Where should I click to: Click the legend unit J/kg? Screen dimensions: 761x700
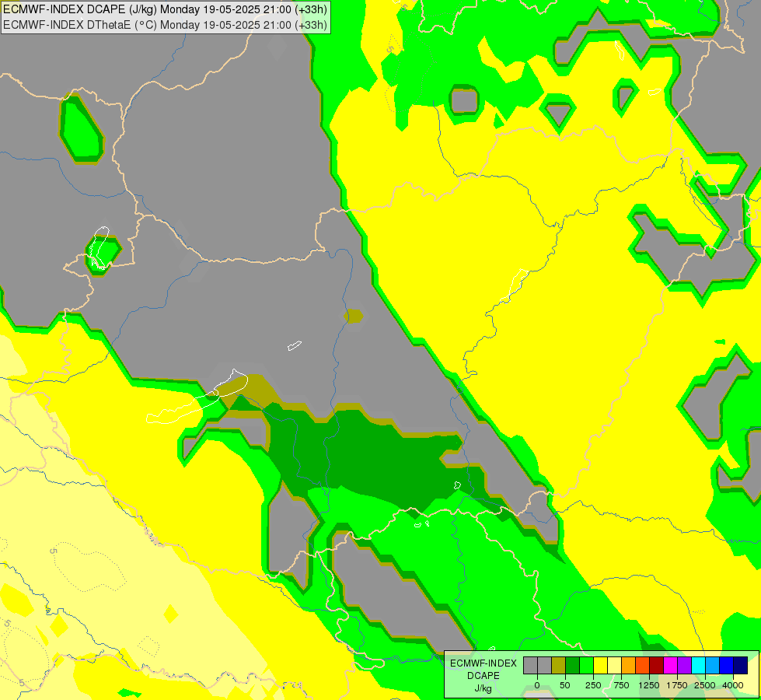click(483, 688)
